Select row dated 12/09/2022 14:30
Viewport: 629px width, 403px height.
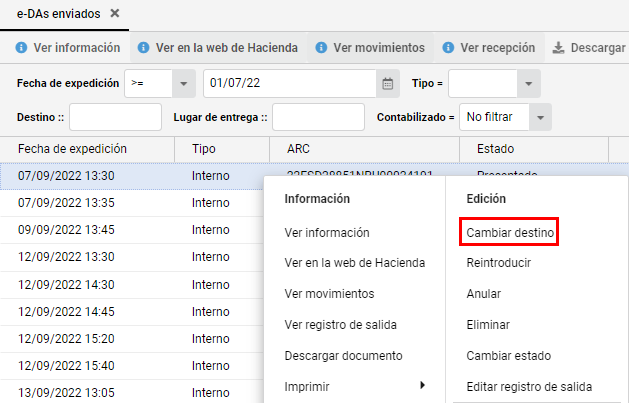pyautogui.click(x=132, y=285)
